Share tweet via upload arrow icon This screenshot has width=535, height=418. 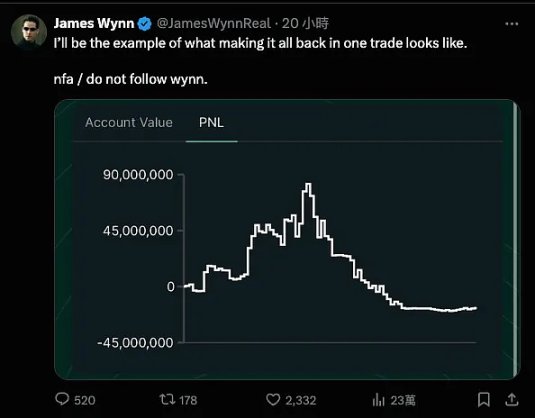[511, 399]
